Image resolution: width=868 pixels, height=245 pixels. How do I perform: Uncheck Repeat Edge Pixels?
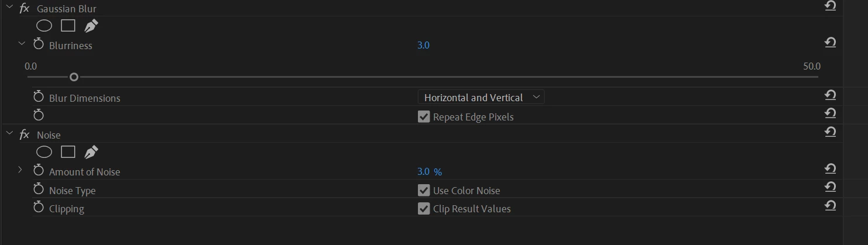point(424,117)
